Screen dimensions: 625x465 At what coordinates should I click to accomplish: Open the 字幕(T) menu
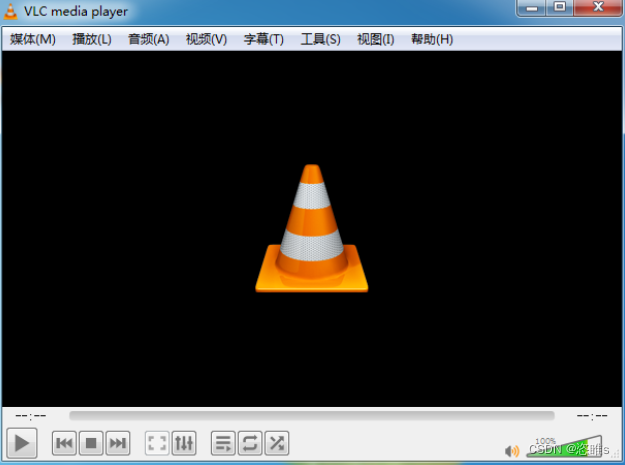coord(263,39)
